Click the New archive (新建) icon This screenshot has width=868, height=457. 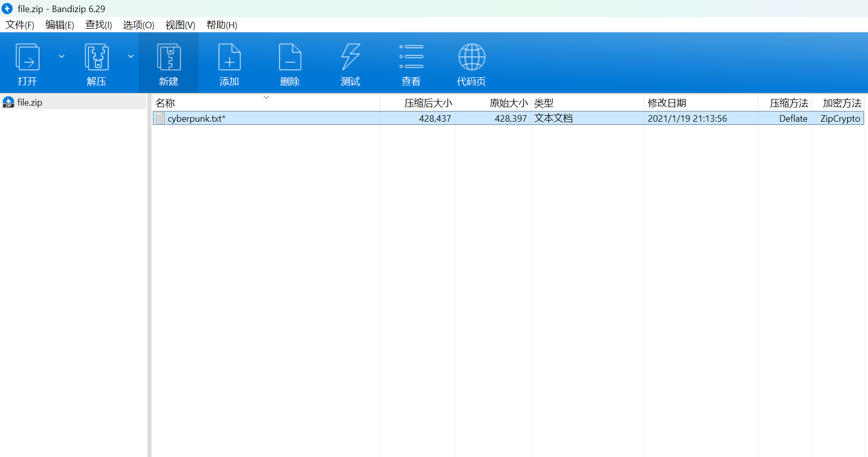pyautogui.click(x=169, y=57)
